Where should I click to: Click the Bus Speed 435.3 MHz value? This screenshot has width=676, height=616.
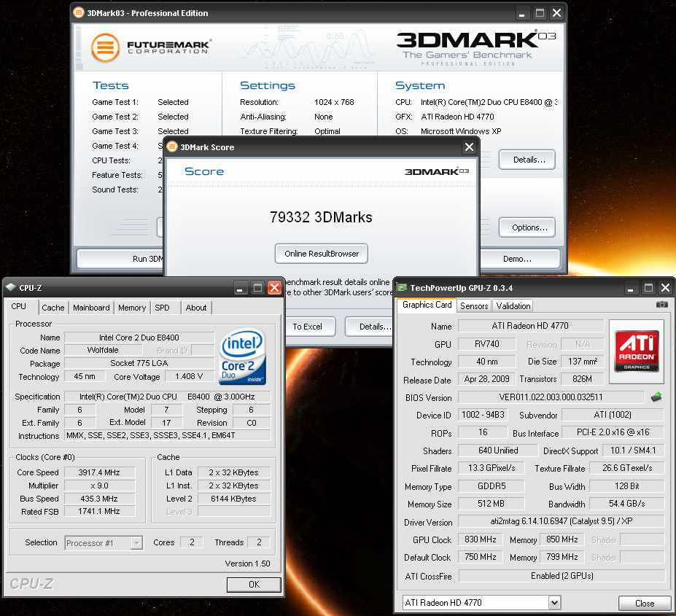click(x=100, y=499)
